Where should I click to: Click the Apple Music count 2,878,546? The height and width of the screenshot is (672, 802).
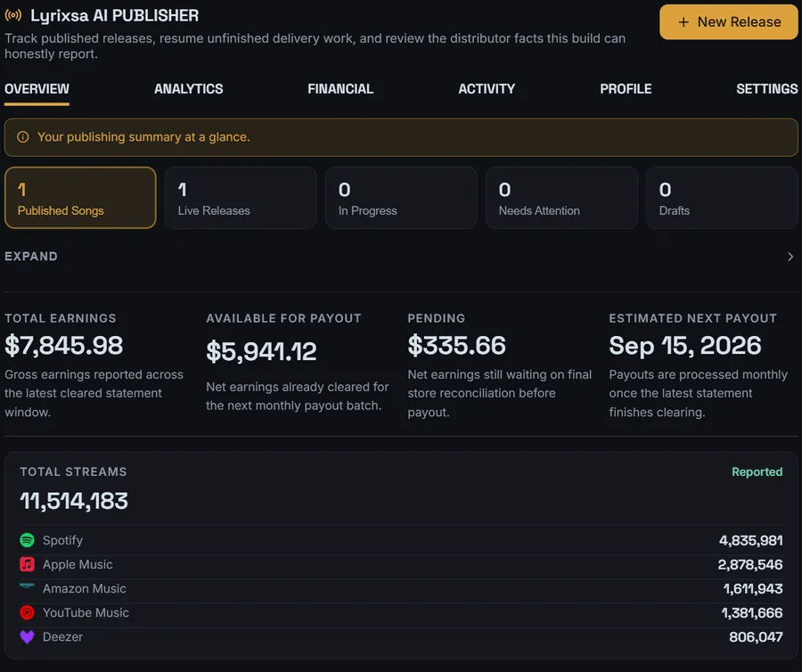(x=750, y=564)
